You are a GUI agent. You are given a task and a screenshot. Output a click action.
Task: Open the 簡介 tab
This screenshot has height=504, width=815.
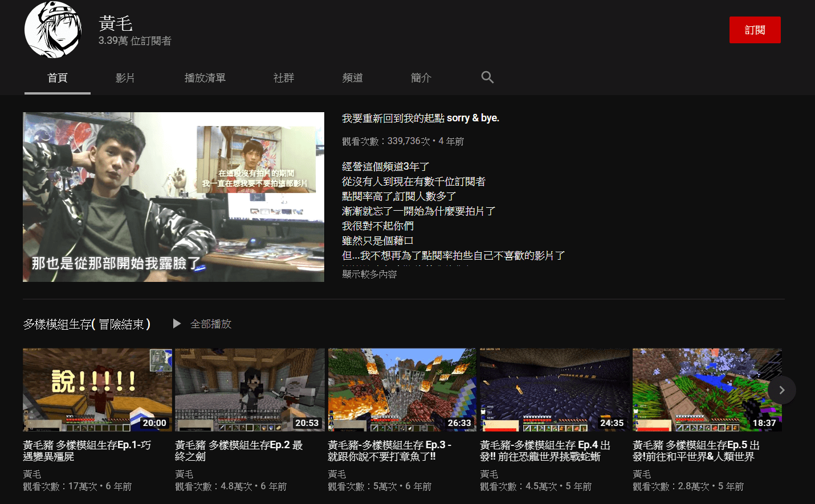point(421,78)
